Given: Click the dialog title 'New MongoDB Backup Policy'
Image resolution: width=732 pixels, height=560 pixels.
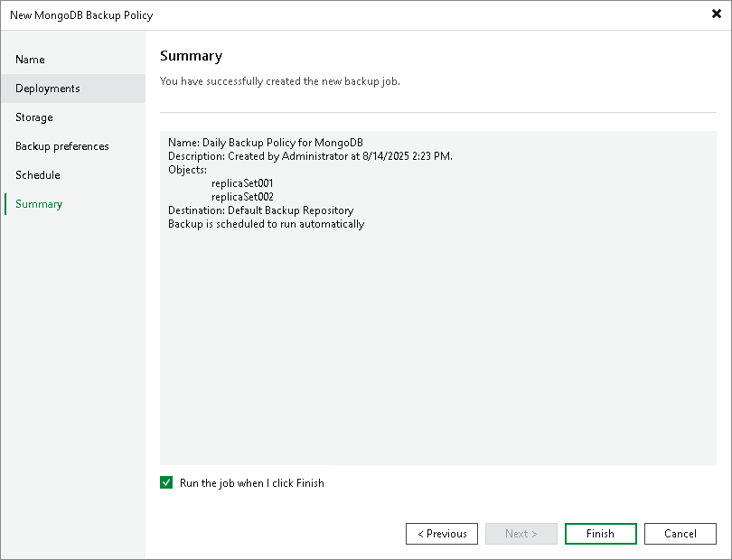Looking at the screenshot, I should 81,15.
